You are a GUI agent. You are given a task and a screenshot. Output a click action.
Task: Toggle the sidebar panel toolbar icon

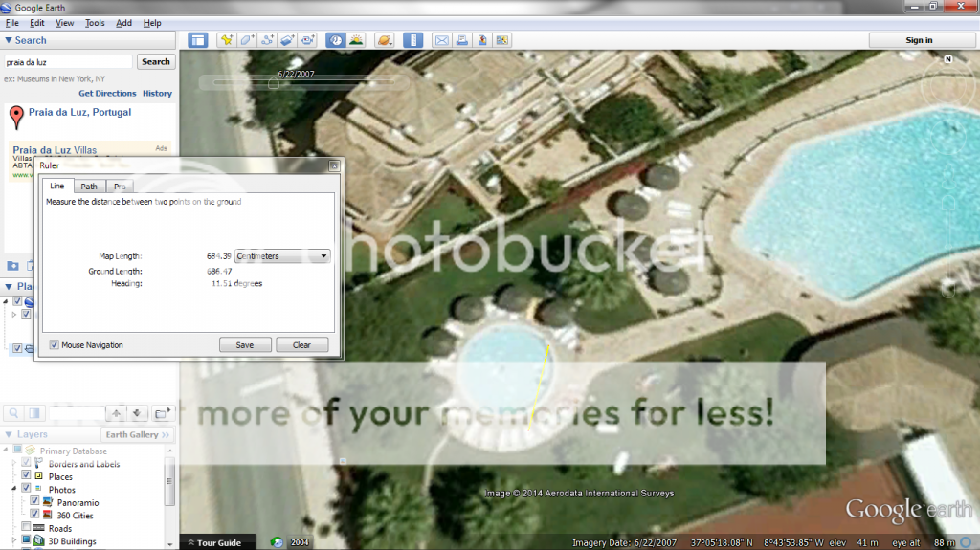coord(198,40)
